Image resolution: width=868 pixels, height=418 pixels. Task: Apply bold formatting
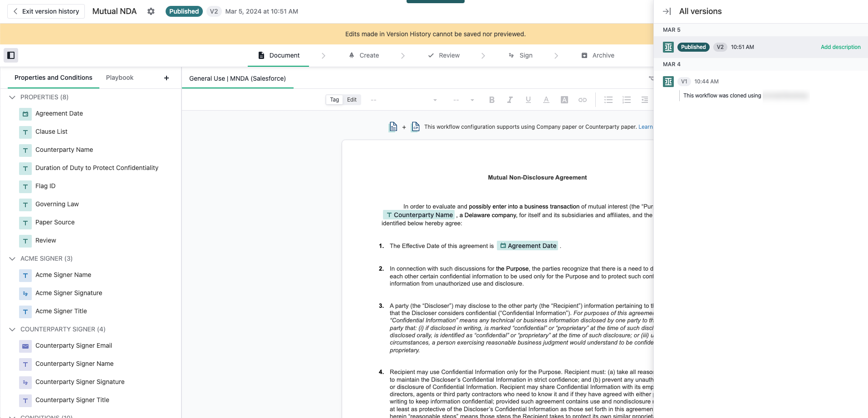pyautogui.click(x=492, y=100)
